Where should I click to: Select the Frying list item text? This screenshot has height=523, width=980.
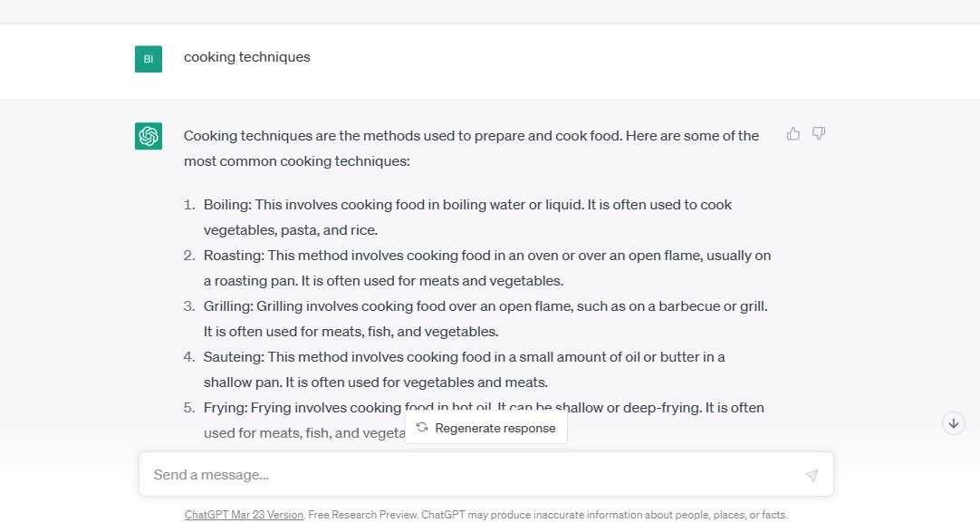point(484,408)
